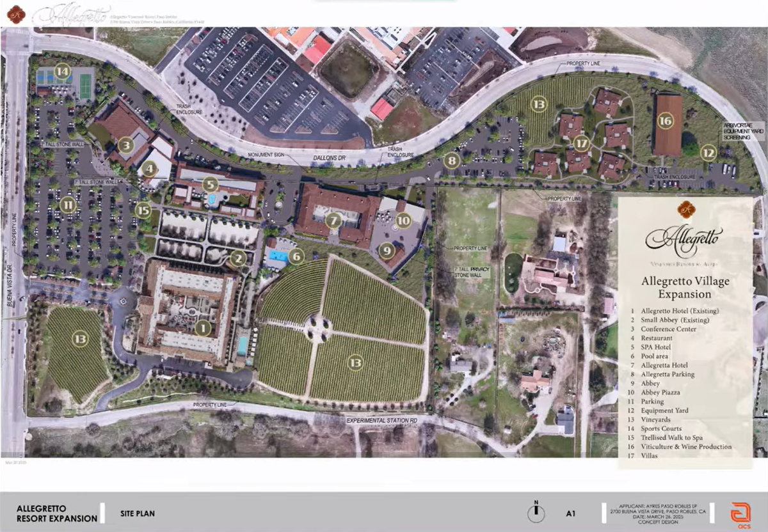Click map marker 15 on trellised walk
The height and width of the screenshot is (532, 768).
(x=143, y=209)
